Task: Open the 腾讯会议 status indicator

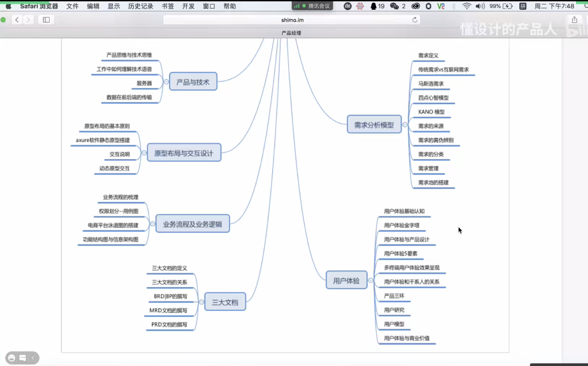Action: (x=312, y=6)
